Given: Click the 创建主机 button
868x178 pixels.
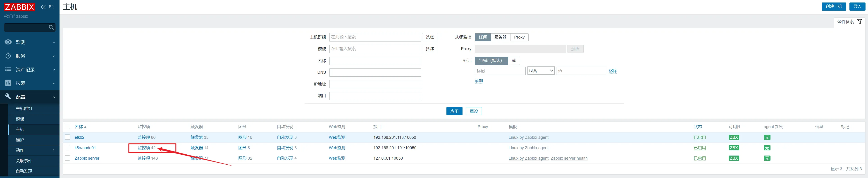Looking at the screenshot, I should coord(834,6).
